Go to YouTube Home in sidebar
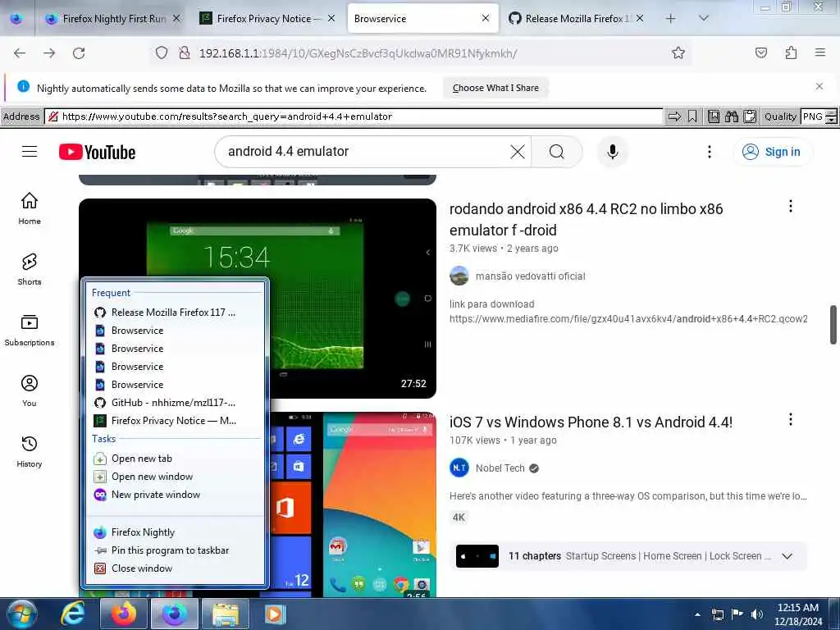This screenshot has height=630, width=840. point(30,208)
